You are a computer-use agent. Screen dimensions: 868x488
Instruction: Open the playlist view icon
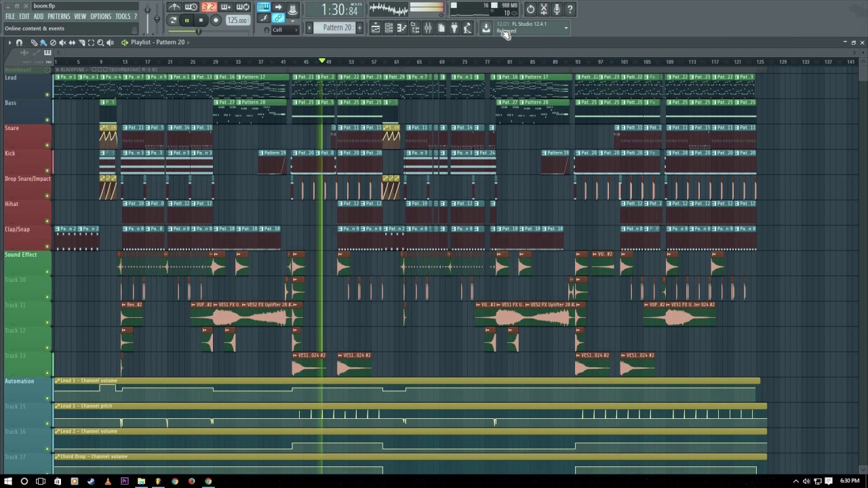coord(376,27)
